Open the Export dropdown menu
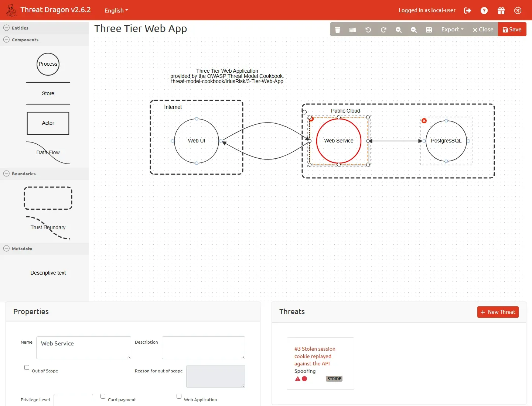Viewport: 532px width, 406px height. pyautogui.click(x=452, y=30)
